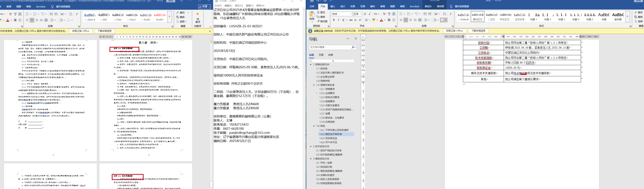This screenshot has height=189, width=644.
Task: Click Sort (A-Z) in right Word window
Action: click(x=444, y=14)
